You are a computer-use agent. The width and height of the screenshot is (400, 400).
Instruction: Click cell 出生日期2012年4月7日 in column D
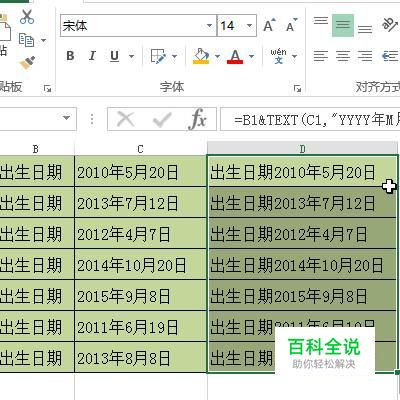coord(302,234)
